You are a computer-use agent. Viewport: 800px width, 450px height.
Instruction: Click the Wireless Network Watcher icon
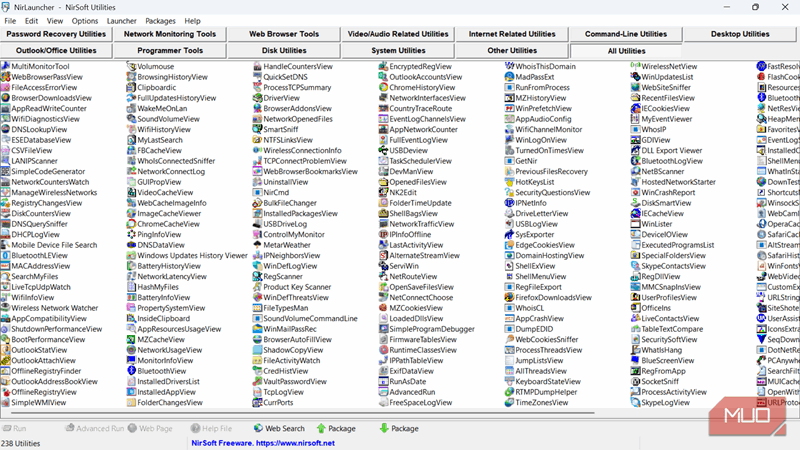(x=6, y=309)
